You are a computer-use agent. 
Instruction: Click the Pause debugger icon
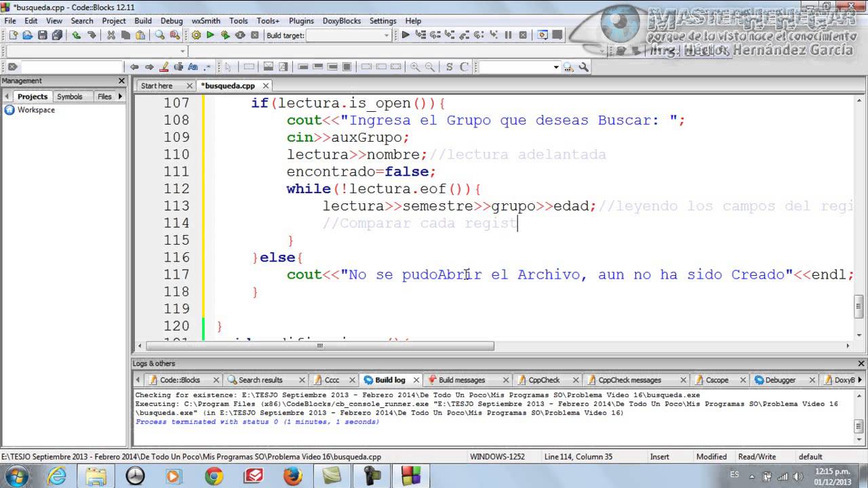pos(508,35)
